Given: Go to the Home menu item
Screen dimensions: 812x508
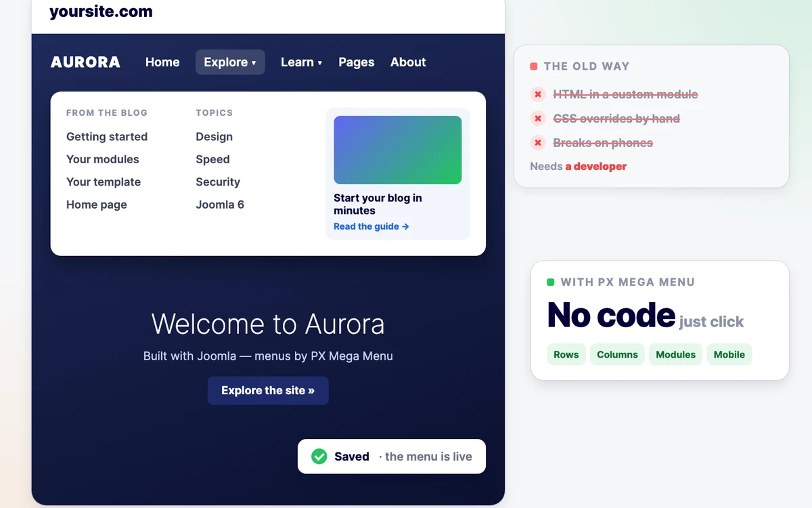Looking at the screenshot, I should pos(162,62).
